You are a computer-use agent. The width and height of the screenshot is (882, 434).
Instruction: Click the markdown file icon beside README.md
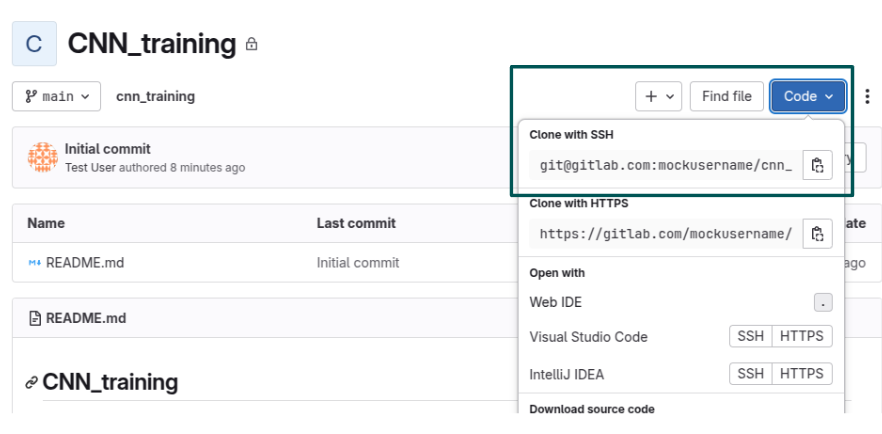[x=34, y=263]
